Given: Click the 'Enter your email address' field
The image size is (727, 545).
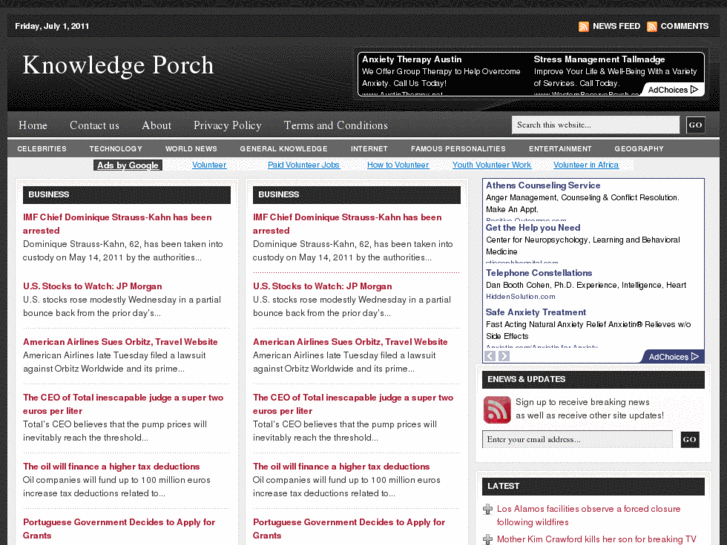Looking at the screenshot, I should [x=578, y=440].
